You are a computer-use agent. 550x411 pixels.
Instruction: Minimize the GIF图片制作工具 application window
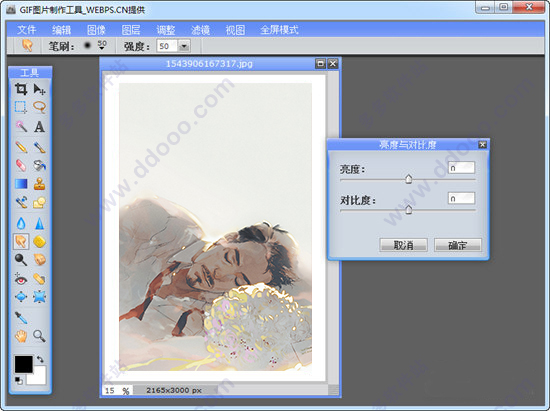485,8
